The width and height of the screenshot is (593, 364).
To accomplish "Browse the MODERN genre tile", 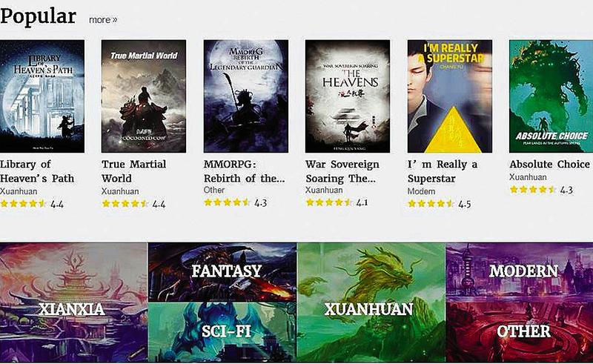I will coord(520,272).
